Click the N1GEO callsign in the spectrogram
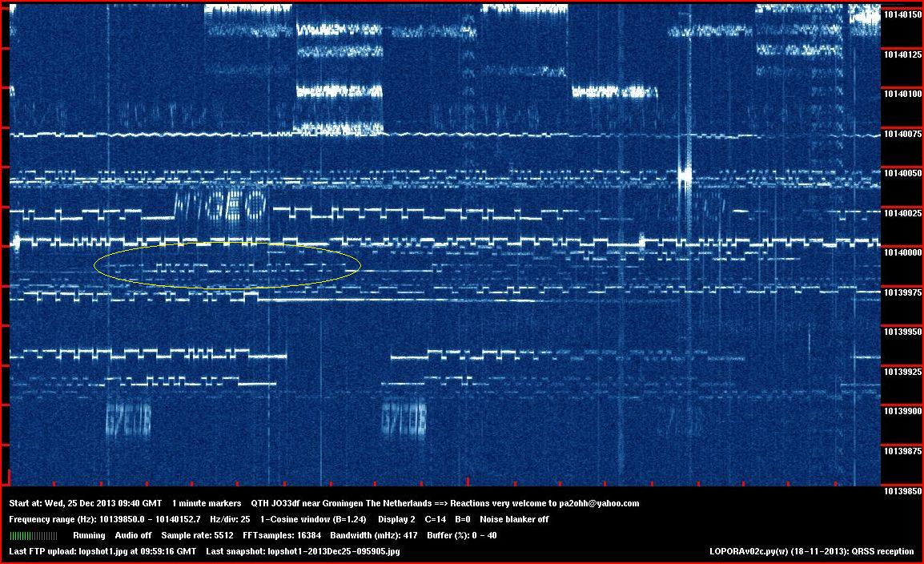The height and width of the screenshot is (564, 924). tap(220, 207)
